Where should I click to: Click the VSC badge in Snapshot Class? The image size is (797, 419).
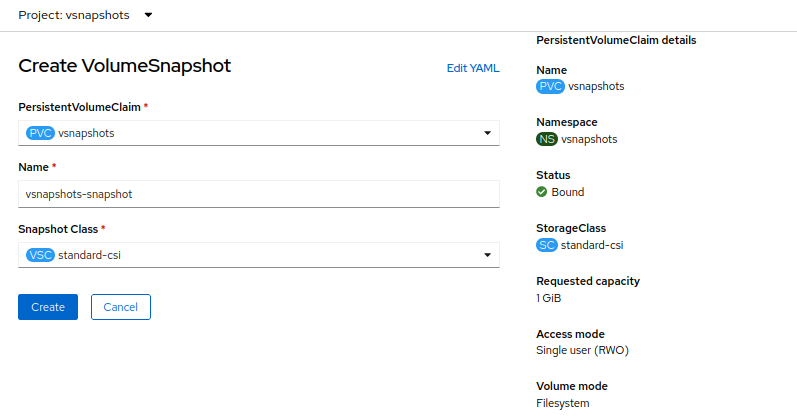point(40,255)
